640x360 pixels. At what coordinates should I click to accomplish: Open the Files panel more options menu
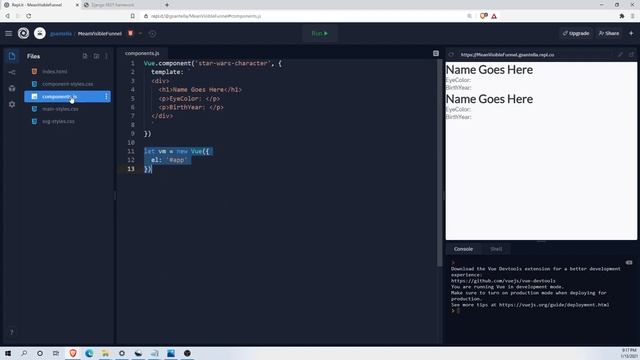[x=107, y=56]
